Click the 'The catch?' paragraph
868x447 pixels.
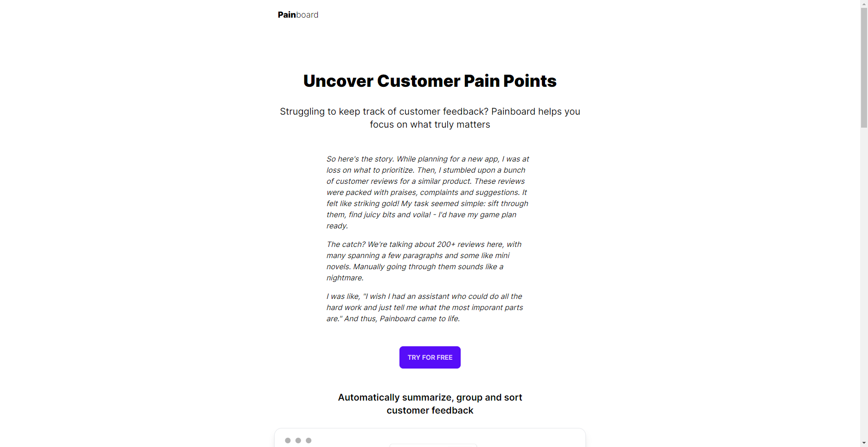[424, 261]
